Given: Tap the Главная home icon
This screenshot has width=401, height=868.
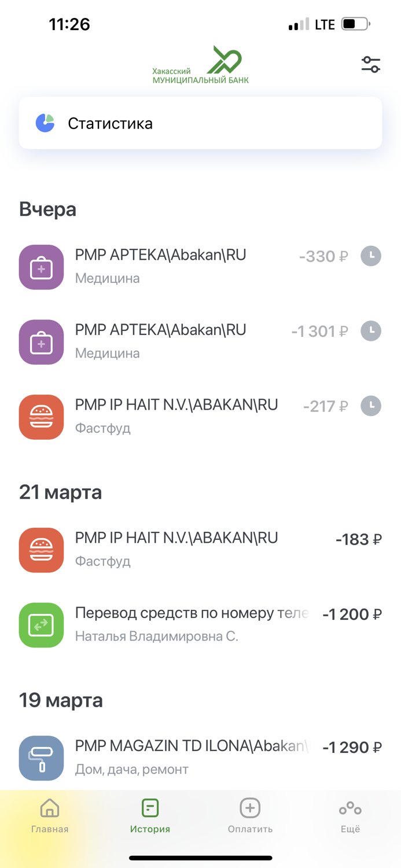Looking at the screenshot, I should click(50, 808).
